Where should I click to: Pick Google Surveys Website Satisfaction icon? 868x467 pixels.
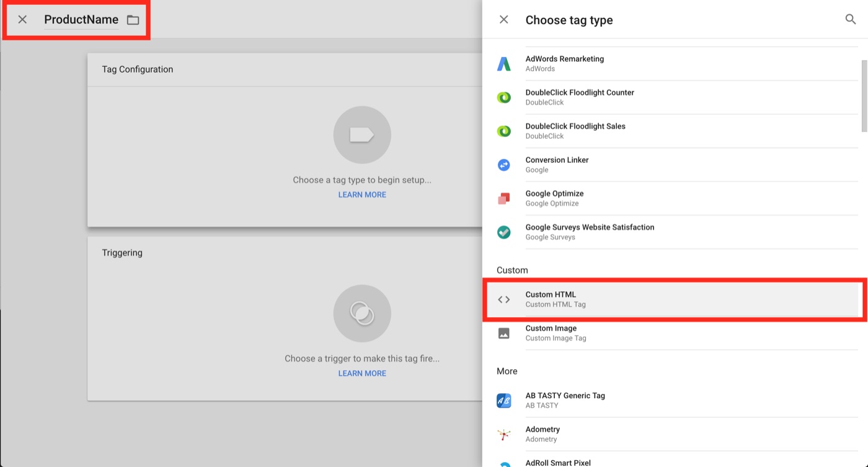[x=504, y=232]
